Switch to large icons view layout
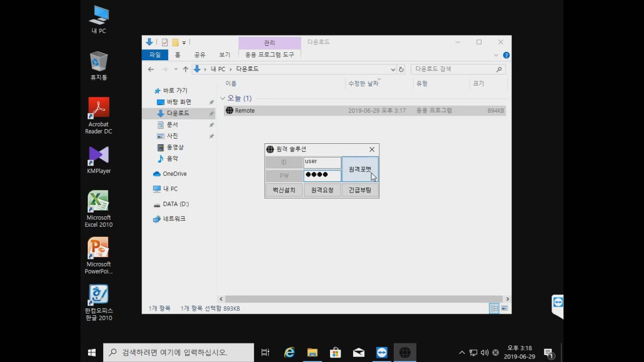This screenshot has width=644, height=362. [x=504, y=308]
